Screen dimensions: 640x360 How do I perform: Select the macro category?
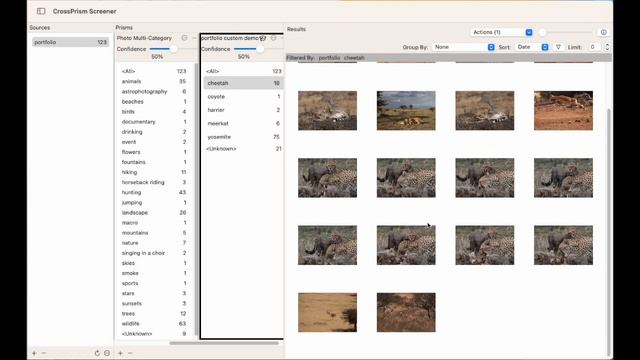pos(153,223)
